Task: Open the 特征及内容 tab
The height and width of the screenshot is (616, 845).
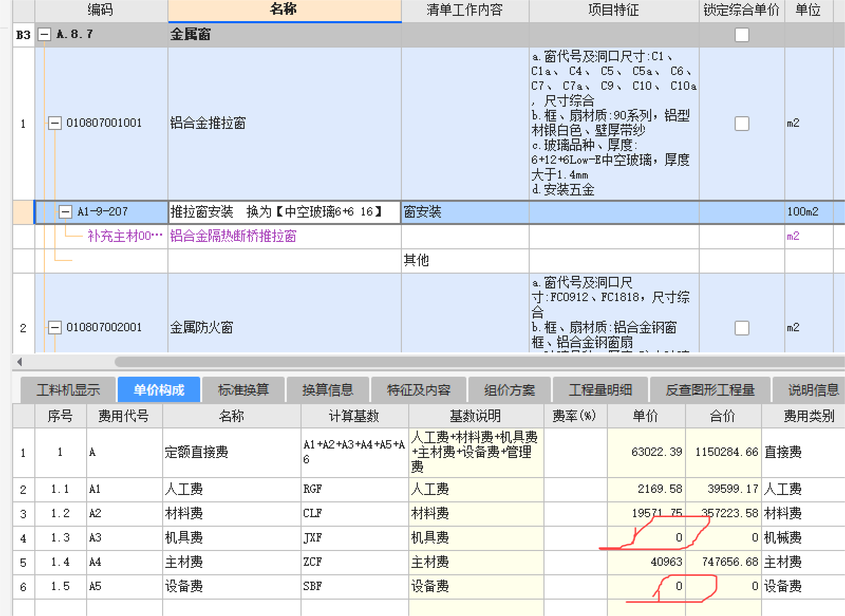Action: [419, 390]
